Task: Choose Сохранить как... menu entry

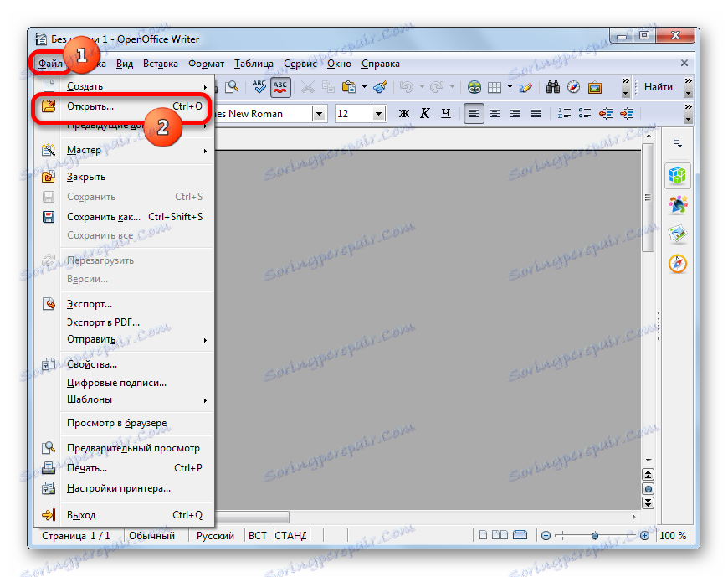Action: (124, 217)
